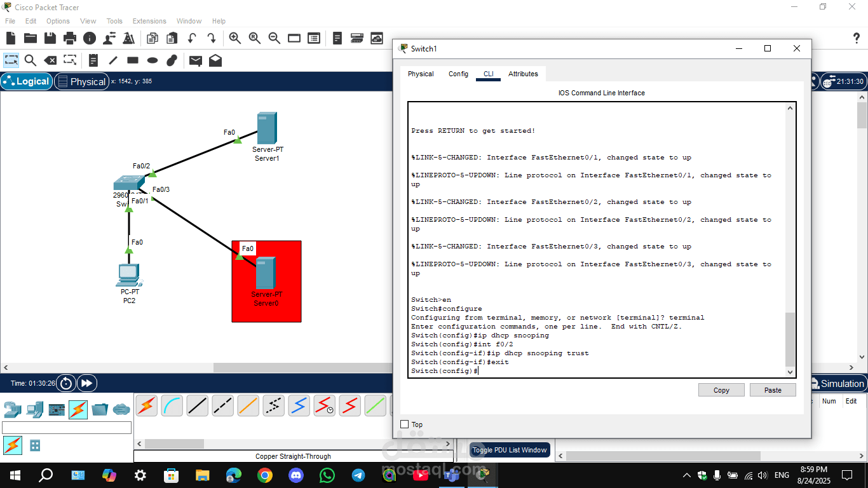Select PC2 device on canvas

click(129, 275)
